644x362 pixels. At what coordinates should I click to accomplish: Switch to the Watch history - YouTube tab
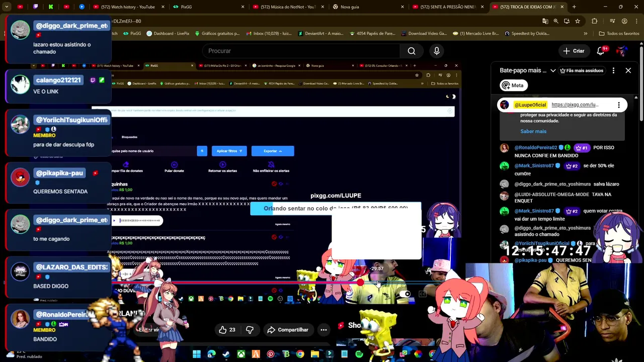coord(129,7)
